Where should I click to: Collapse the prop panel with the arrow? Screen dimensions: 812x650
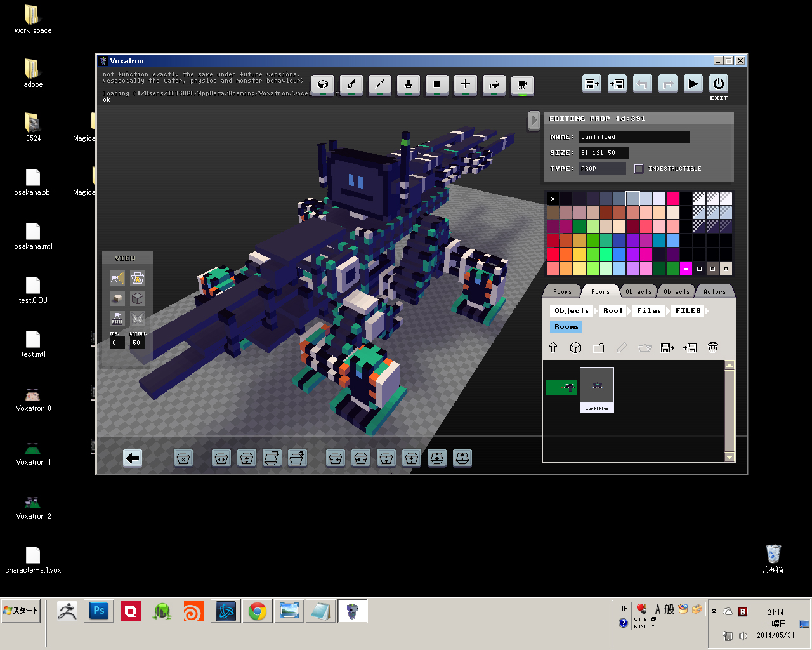point(534,121)
